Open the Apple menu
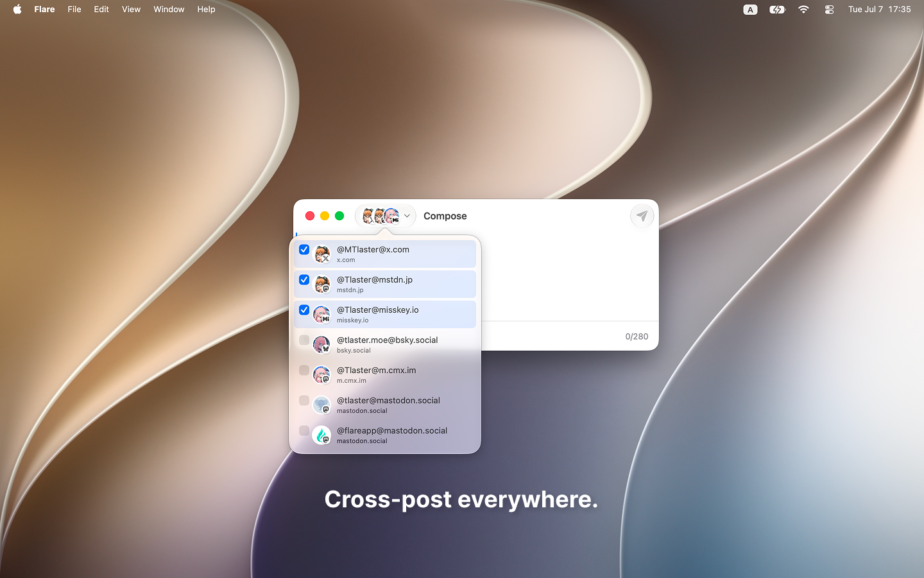924x578 pixels. (x=17, y=9)
